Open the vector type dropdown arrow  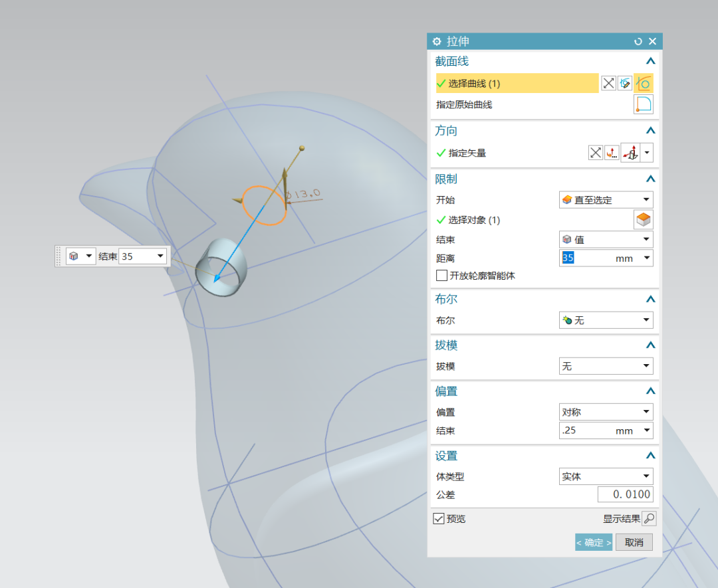click(647, 152)
